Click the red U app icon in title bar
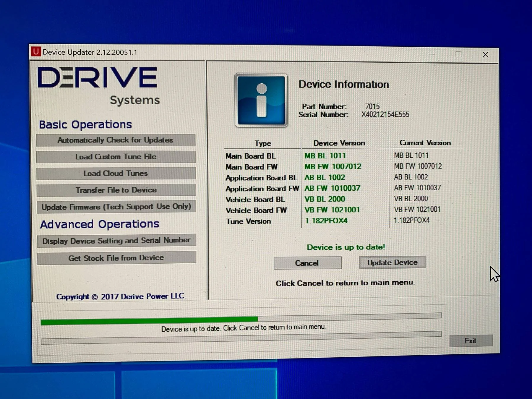Screen dimensions: 532x399 36,52
